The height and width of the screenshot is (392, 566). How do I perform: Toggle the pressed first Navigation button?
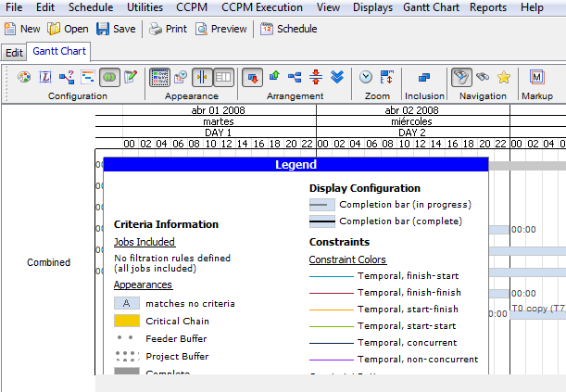(x=461, y=78)
